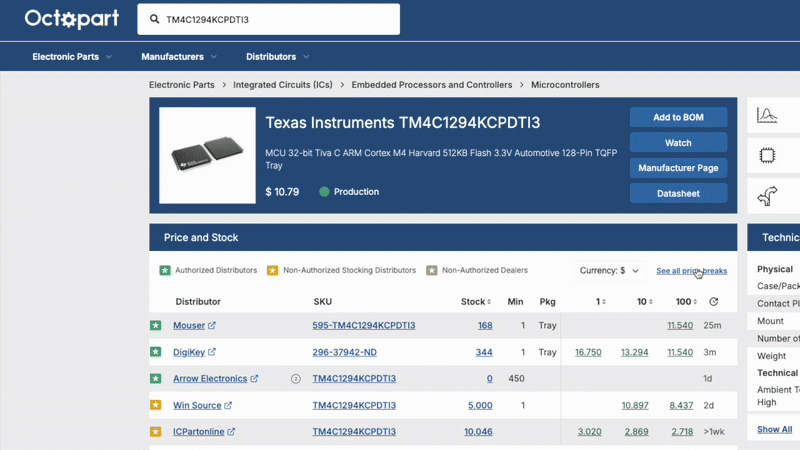Open the Manufacturers menu
The width and height of the screenshot is (800, 450).
[x=172, y=57]
